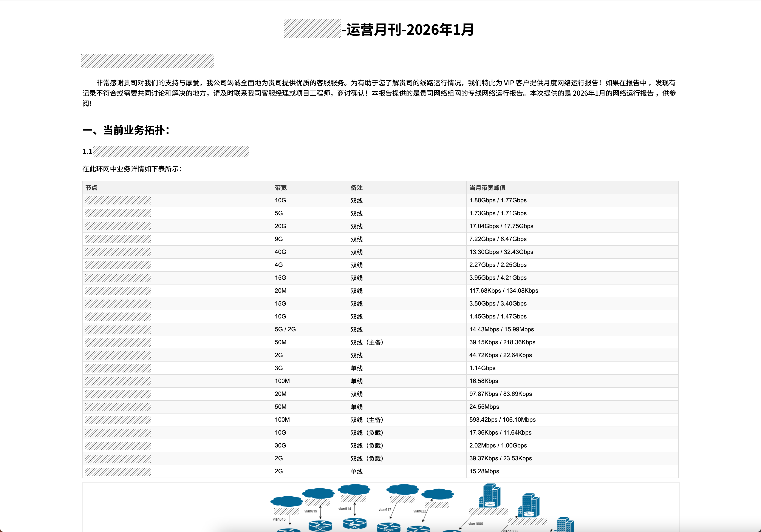761x532 pixels.
Task: Click the building icon above vlan1000 label
Action: coord(489,496)
